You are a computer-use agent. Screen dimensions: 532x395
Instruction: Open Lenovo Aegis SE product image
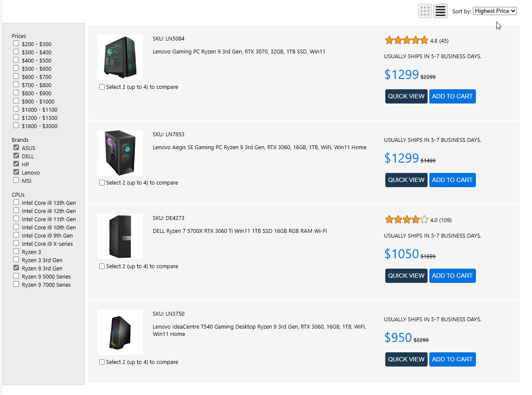[x=120, y=153]
